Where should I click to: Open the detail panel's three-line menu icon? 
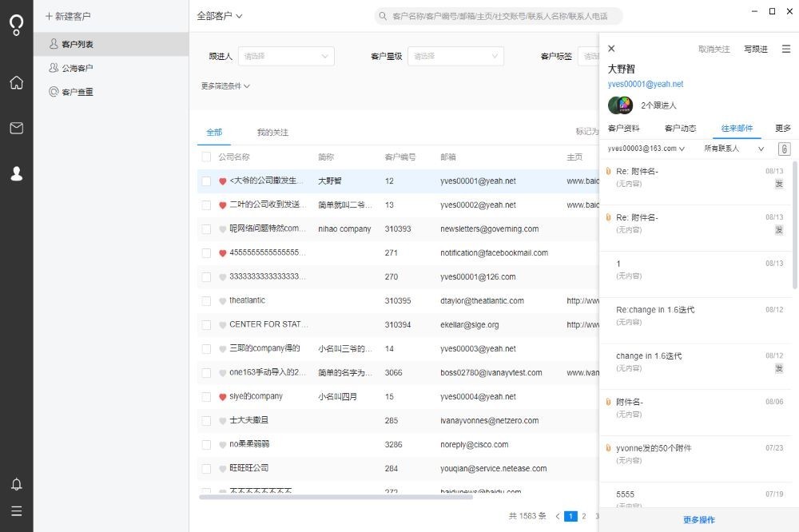785,49
